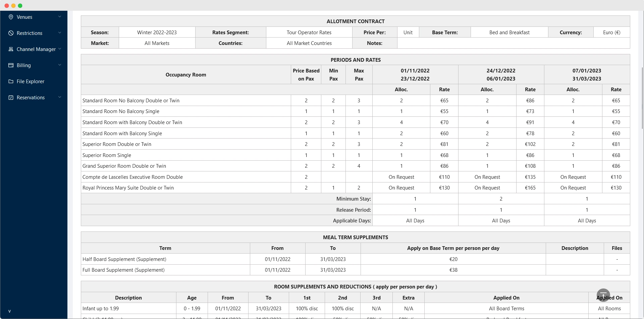Click the 'Minimum Stay:' row label

[x=354, y=199]
